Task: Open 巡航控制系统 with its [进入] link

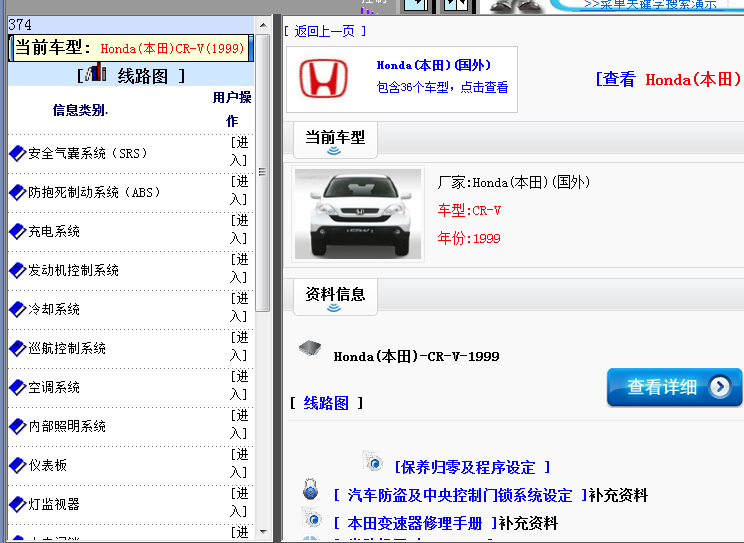Action: pyautogui.click(x=240, y=346)
